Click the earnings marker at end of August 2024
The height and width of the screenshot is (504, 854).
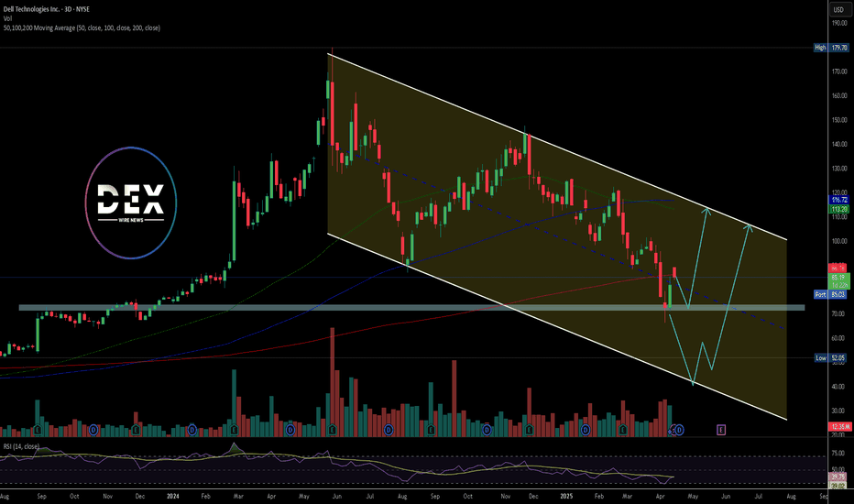tap(431, 431)
